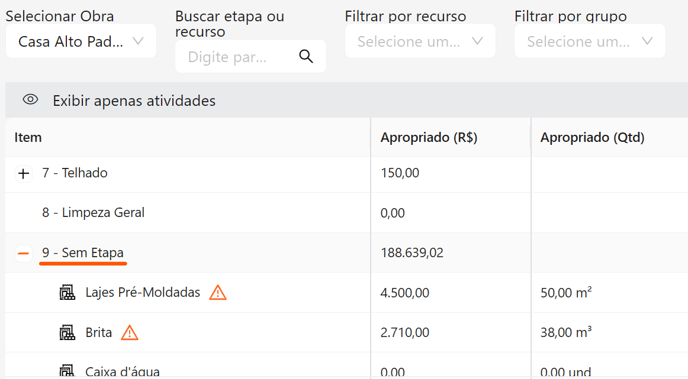
Task: Click warning triangle next to Brita
Action: point(129,333)
